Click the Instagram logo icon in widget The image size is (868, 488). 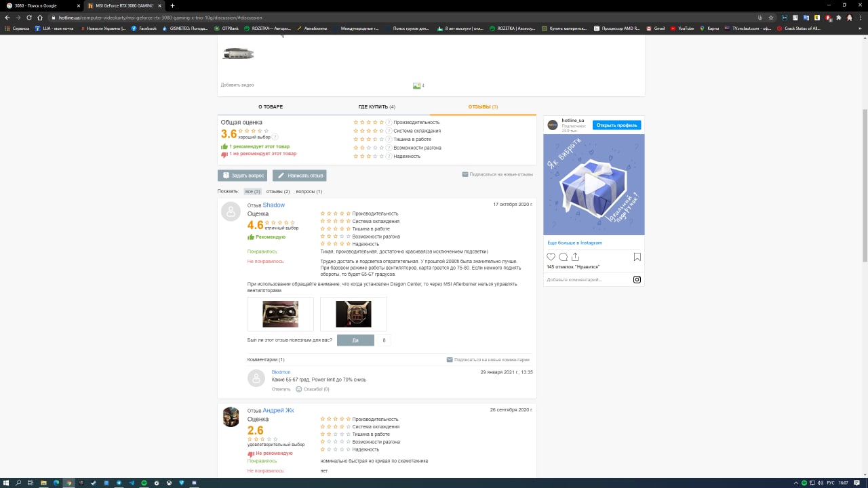(x=637, y=279)
